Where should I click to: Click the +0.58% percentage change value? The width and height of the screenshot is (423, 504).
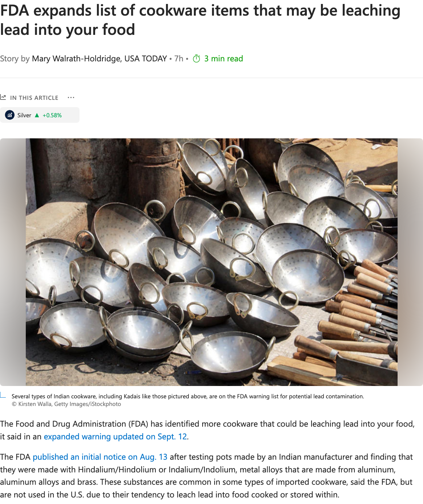coord(52,115)
